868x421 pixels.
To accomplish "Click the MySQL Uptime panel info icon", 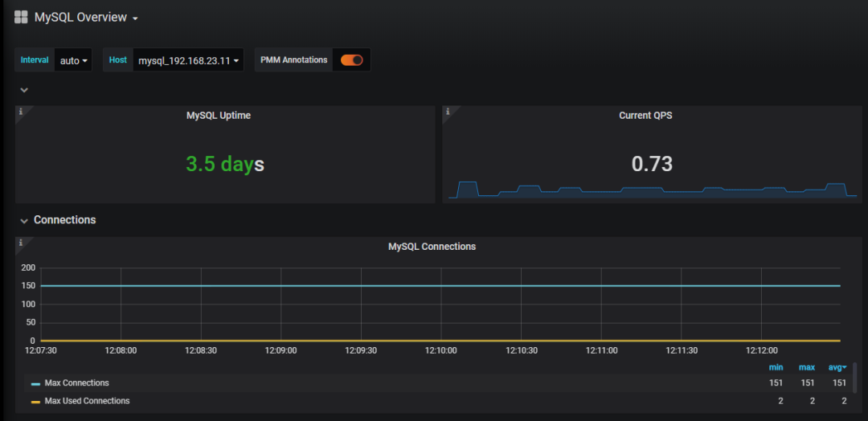I will (x=20, y=112).
